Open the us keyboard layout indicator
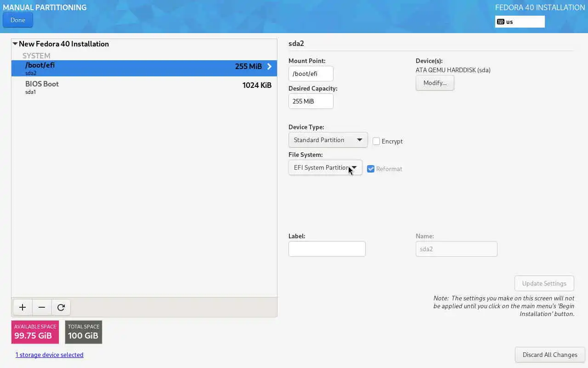This screenshot has width=588, height=368. pos(520,22)
